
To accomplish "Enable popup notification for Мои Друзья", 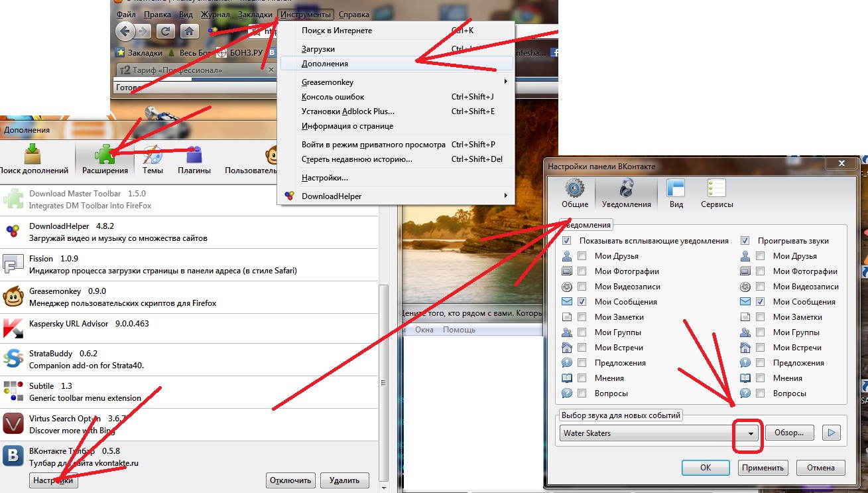I will 582,256.
